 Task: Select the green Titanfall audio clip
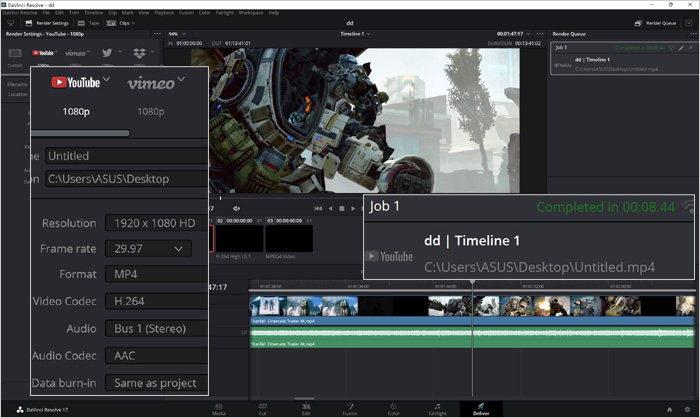point(472,338)
